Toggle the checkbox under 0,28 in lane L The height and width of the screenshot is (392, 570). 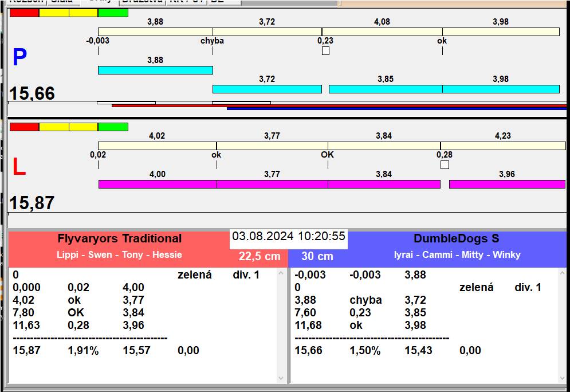click(445, 165)
